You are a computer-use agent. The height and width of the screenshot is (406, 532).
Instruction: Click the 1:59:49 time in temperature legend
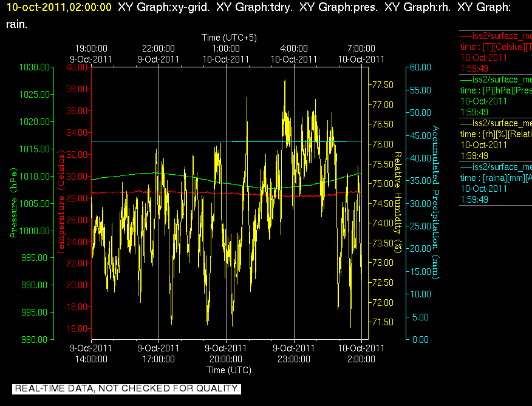pyautogui.click(x=474, y=69)
